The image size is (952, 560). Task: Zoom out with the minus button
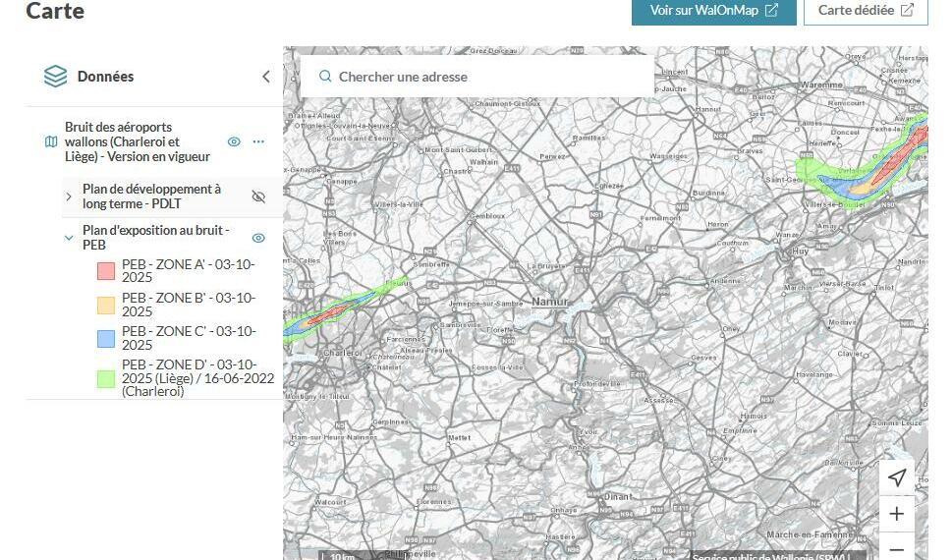(x=897, y=548)
